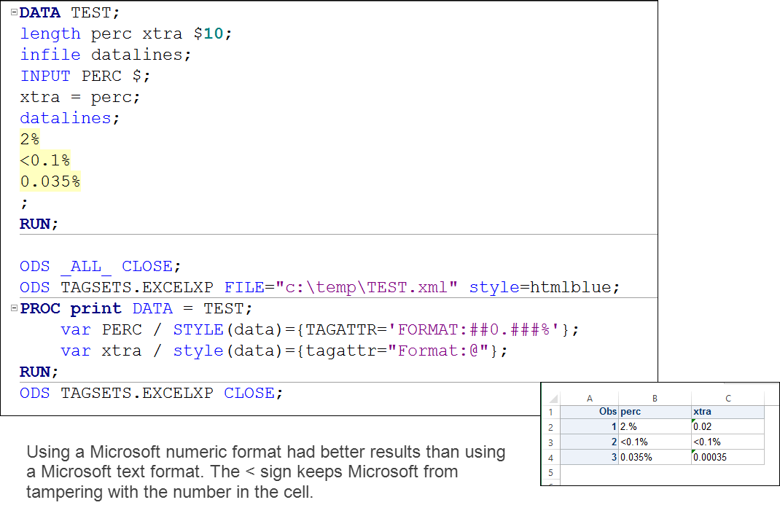
Task: Select spreadsheet column header B
Action: 655,399
